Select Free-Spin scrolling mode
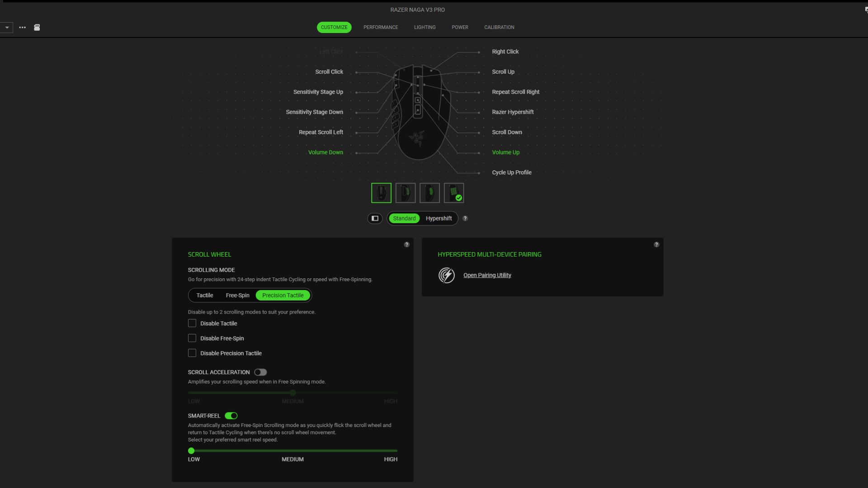Viewport: 868px width, 488px height. [x=237, y=295]
